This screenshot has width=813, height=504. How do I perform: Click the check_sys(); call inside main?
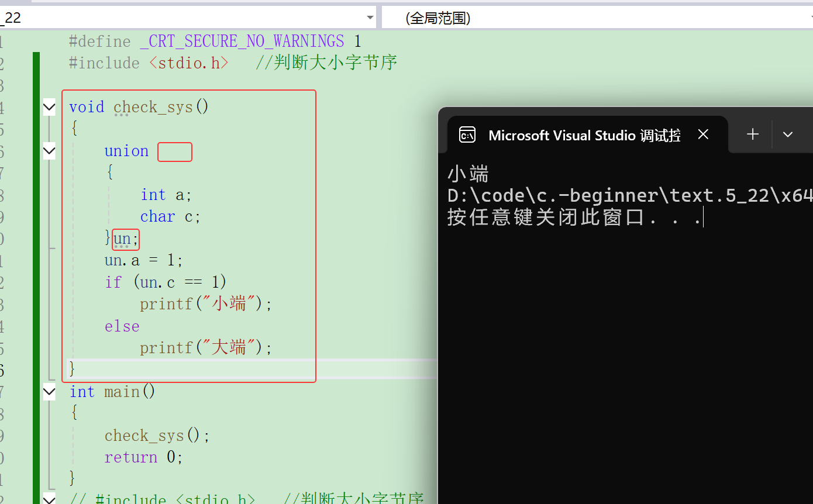tap(157, 436)
